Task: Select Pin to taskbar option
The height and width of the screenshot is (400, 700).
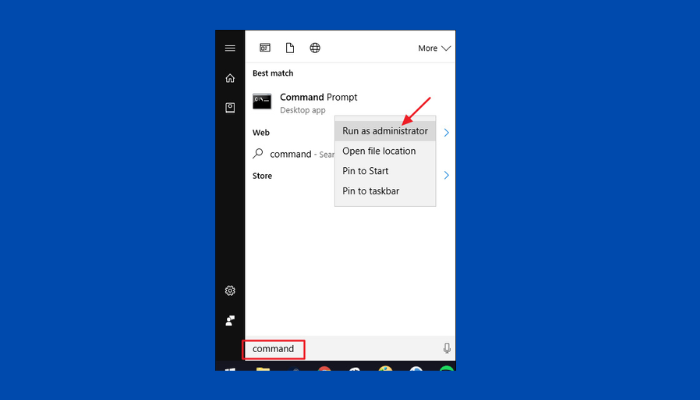Action: point(370,191)
